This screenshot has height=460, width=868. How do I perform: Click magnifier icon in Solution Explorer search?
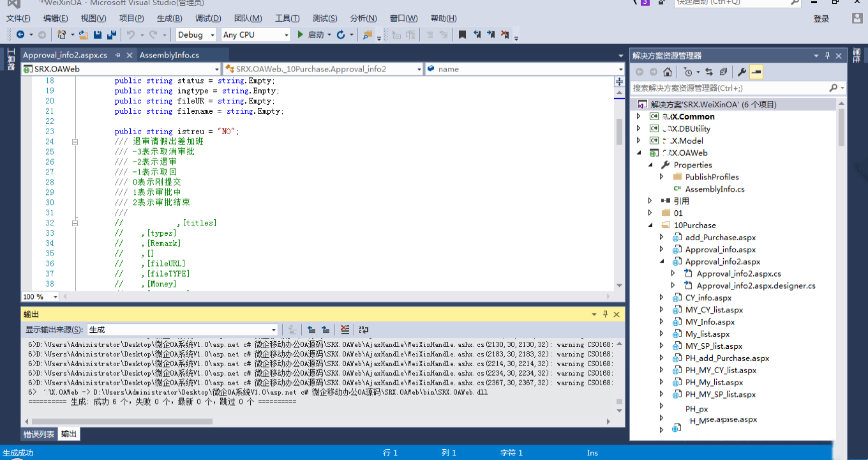pyautogui.click(x=833, y=88)
